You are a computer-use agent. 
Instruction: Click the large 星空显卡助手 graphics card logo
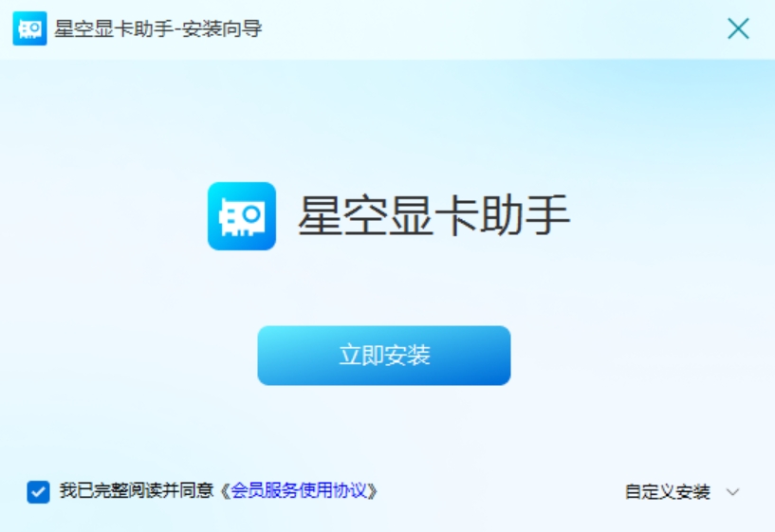pyautogui.click(x=242, y=216)
